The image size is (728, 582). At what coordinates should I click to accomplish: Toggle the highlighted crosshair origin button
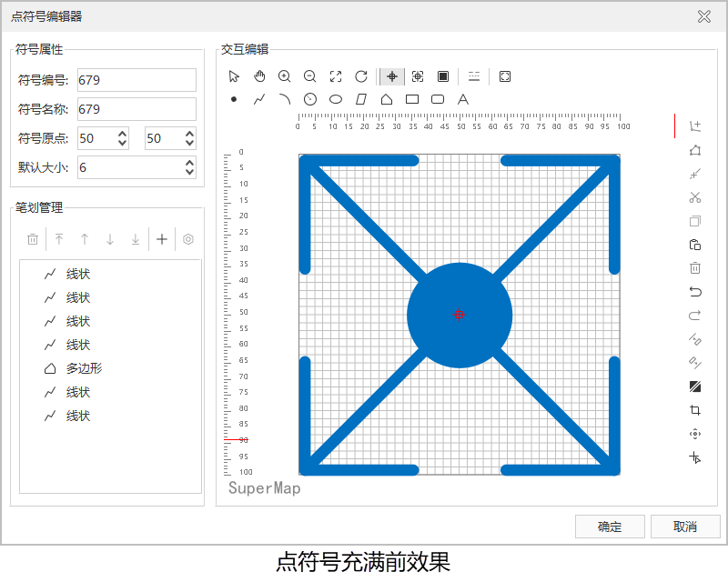[392, 76]
